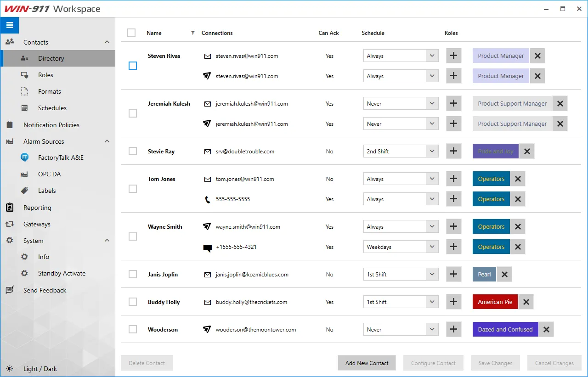Click the Dazed and Confused role tag
This screenshot has height=377, width=588.
tap(505, 329)
